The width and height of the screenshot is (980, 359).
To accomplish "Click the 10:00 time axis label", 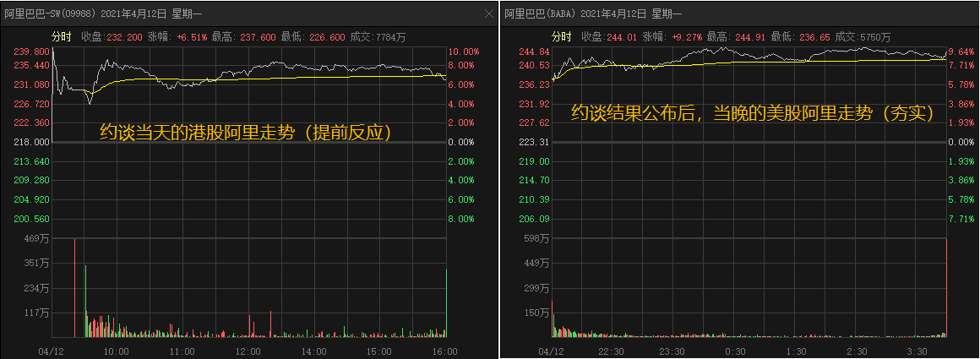I will (x=117, y=351).
